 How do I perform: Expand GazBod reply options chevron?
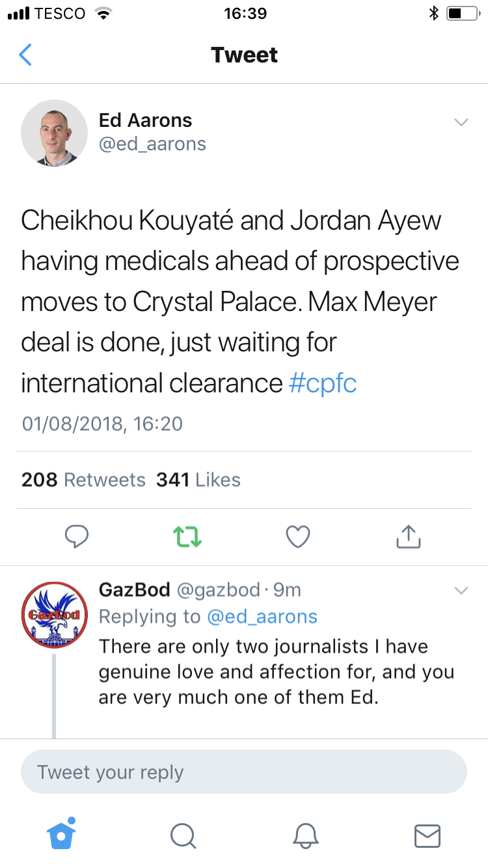461,591
